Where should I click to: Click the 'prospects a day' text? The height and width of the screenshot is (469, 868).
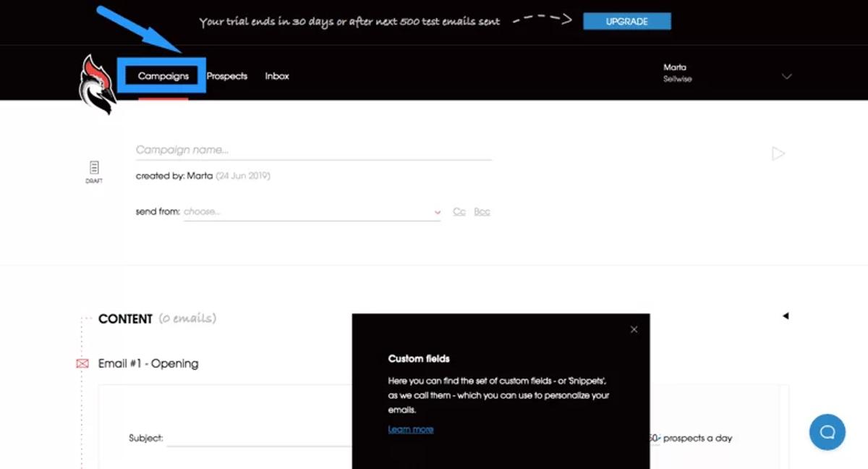698,438
